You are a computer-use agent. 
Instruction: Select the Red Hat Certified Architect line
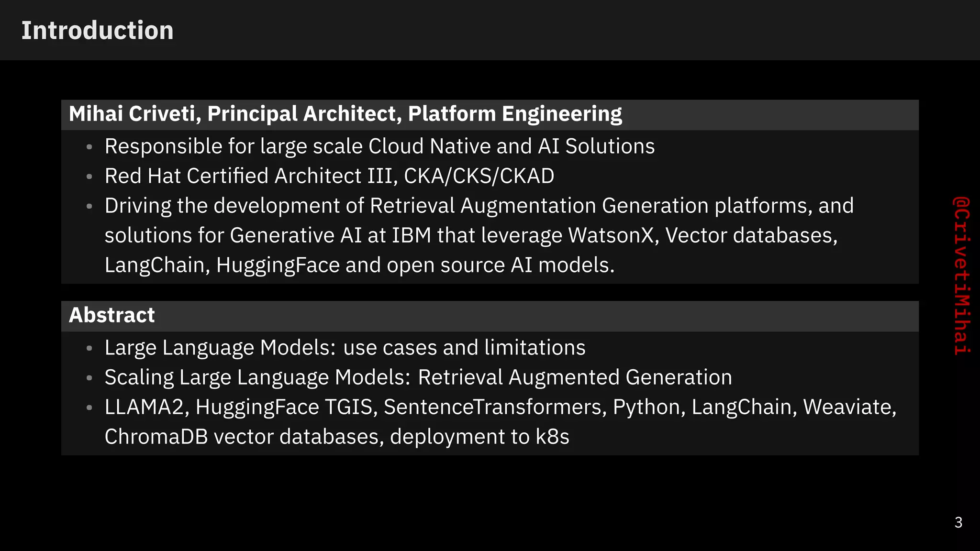click(329, 176)
